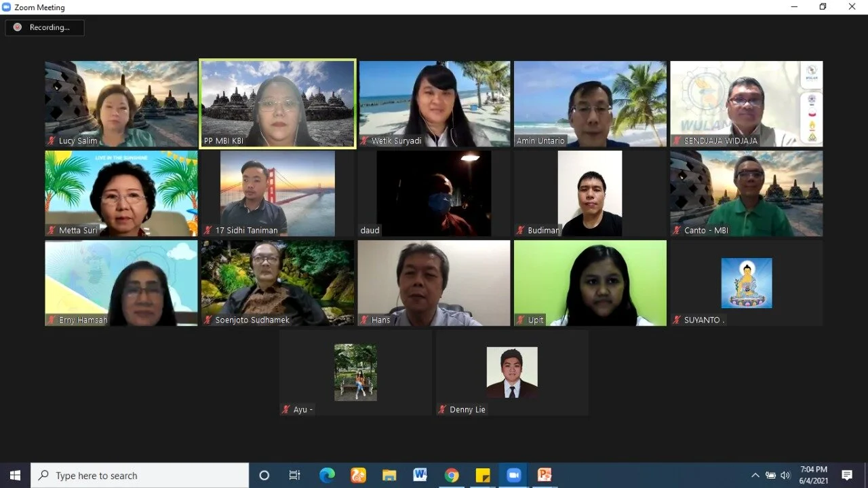Select Erny Hamsah's video tile

click(121, 283)
